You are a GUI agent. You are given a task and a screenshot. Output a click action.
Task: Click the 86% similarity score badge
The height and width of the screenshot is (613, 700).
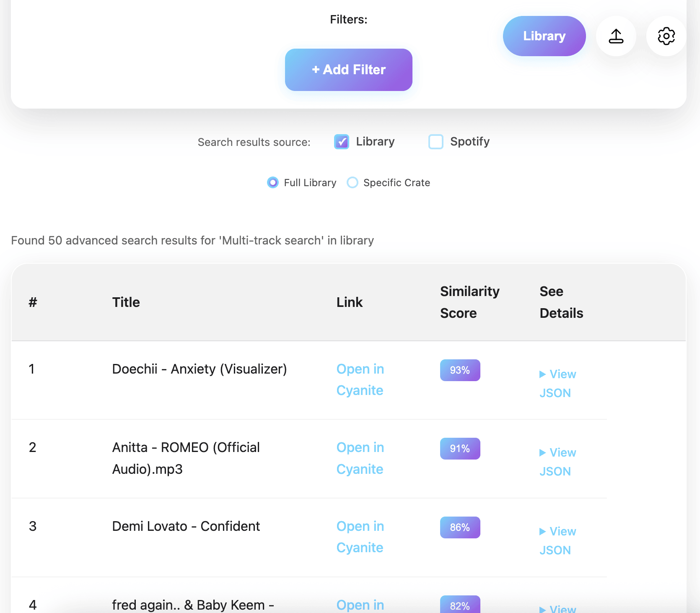pyautogui.click(x=460, y=527)
